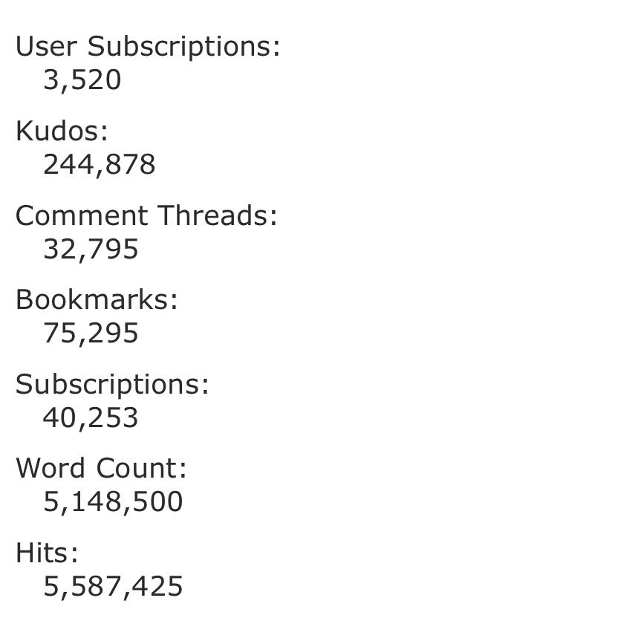Click the standalone Subscriptions label
644x644 pixels.
click(112, 384)
